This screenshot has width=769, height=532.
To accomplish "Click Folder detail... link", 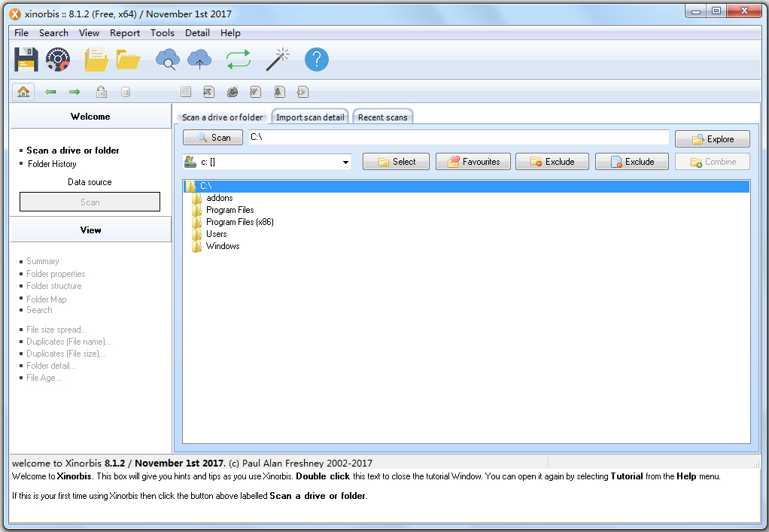I will pyautogui.click(x=51, y=365).
